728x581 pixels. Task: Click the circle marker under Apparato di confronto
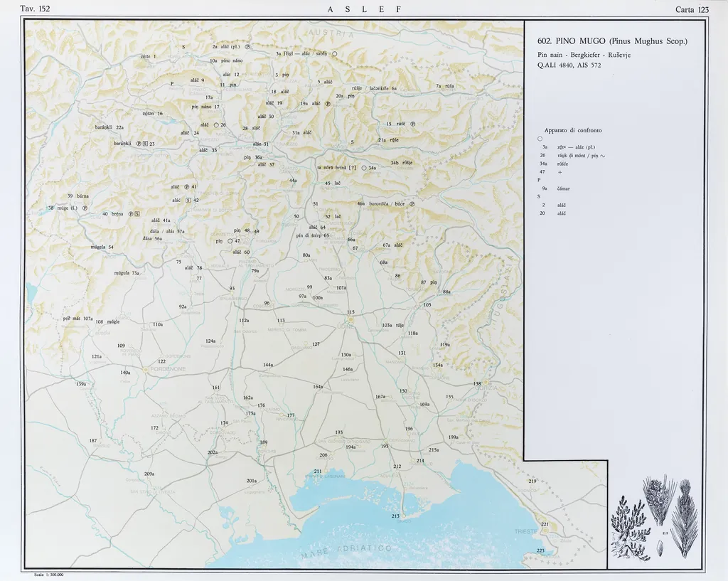tap(540, 139)
